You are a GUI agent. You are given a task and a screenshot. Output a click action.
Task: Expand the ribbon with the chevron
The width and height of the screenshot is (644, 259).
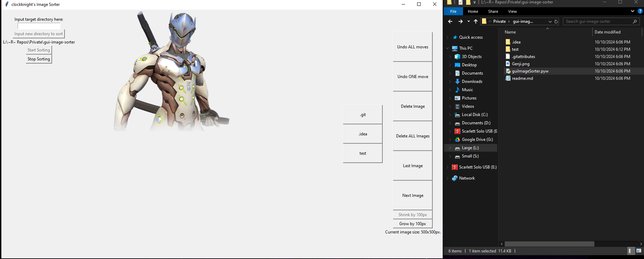pyautogui.click(x=632, y=11)
